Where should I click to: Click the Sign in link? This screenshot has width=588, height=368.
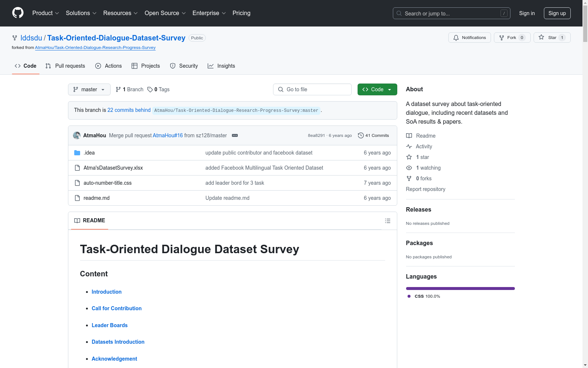[527, 13]
